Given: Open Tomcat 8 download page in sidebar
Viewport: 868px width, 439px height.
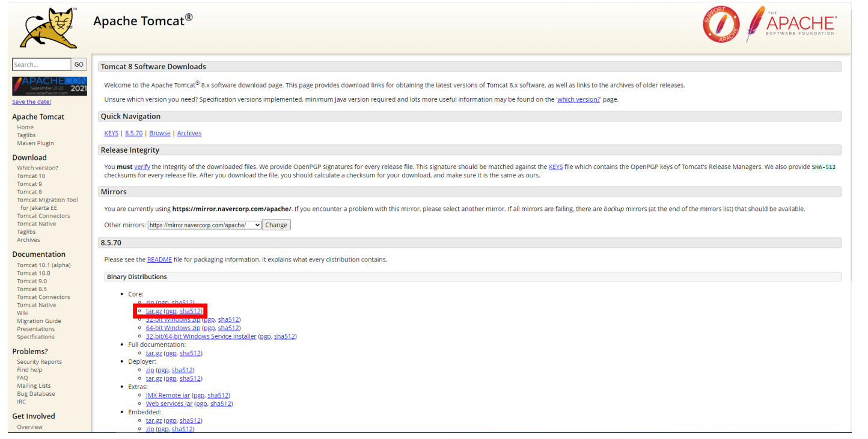Looking at the screenshot, I should (29, 192).
